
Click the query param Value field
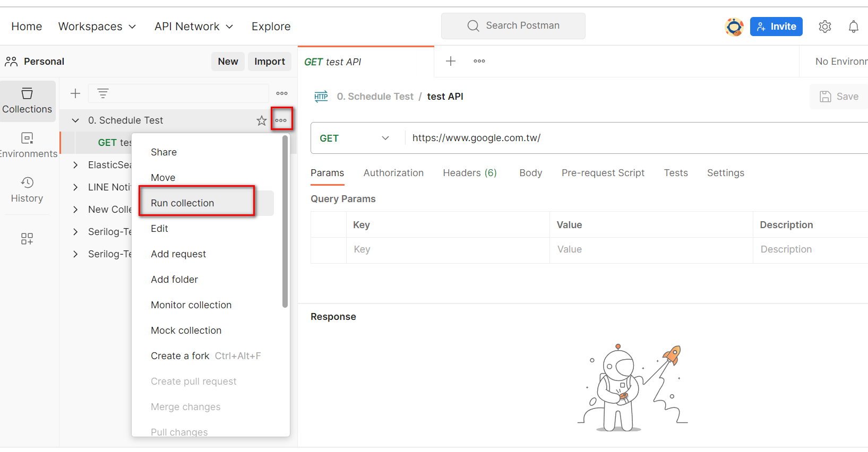[651, 250]
